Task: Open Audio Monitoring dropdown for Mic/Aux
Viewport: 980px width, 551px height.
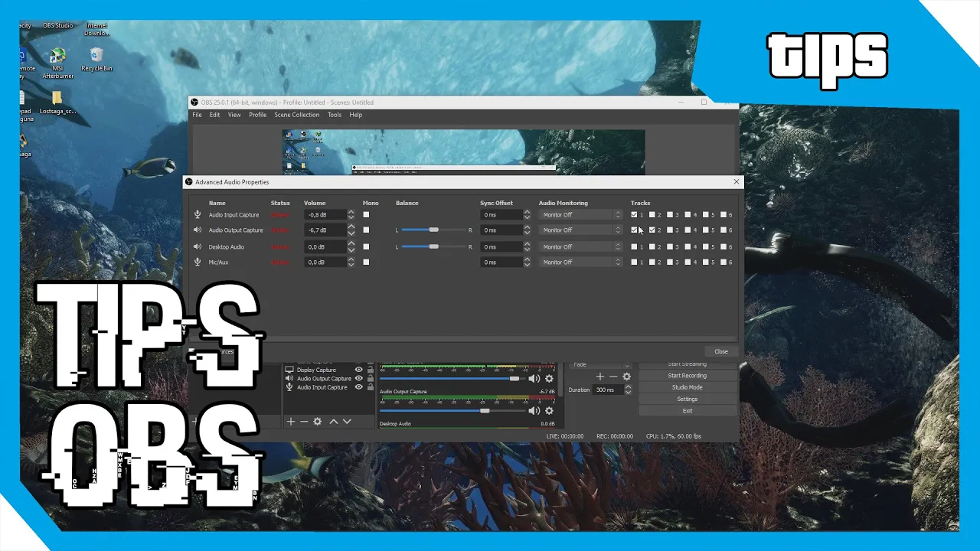Action: [x=580, y=262]
